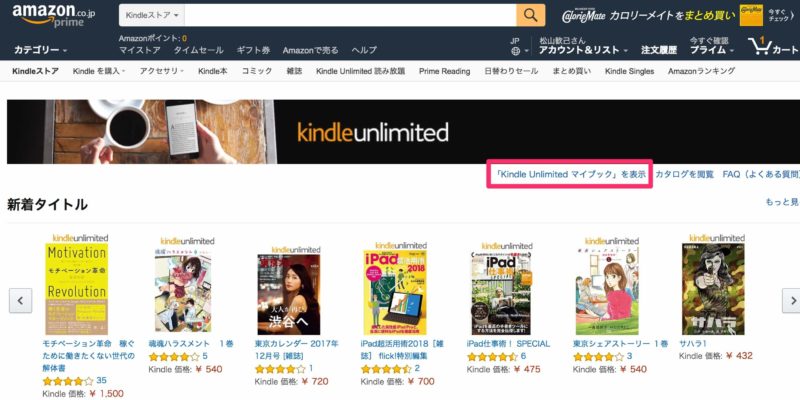
Task: Open the 注文履歴 link
Action: pos(659,50)
